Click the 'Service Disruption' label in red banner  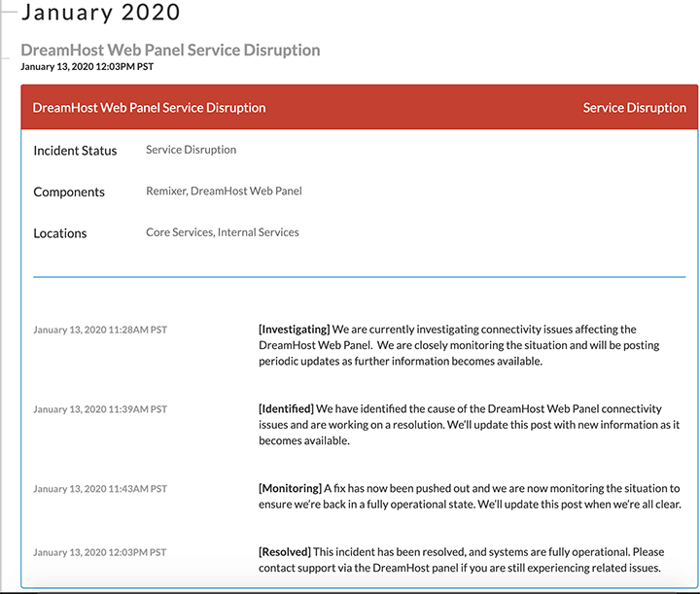(634, 108)
